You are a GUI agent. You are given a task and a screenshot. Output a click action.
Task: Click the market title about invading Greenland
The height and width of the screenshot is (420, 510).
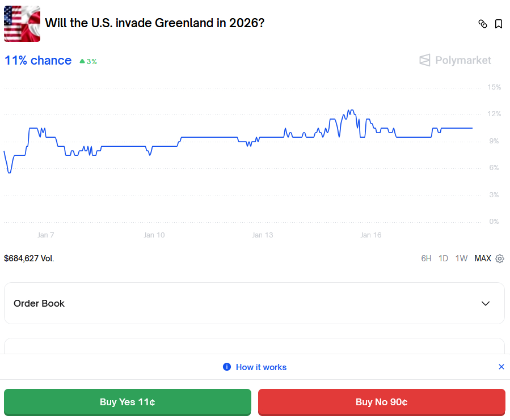click(x=154, y=23)
